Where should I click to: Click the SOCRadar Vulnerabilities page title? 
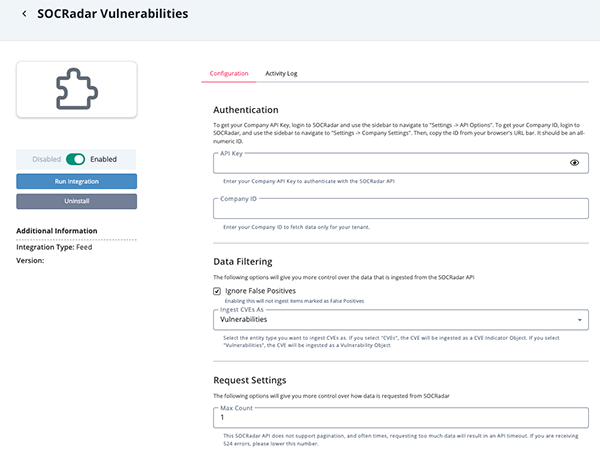[x=112, y=14]
